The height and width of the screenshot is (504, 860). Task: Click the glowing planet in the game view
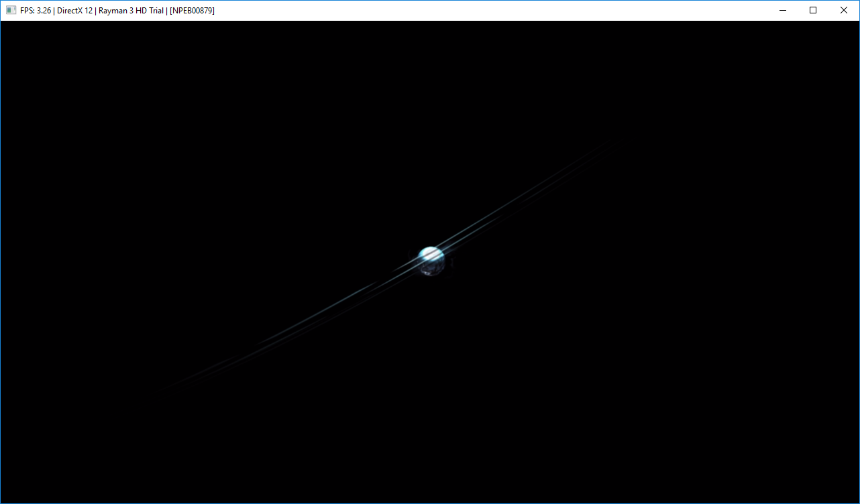coord(431,261)
